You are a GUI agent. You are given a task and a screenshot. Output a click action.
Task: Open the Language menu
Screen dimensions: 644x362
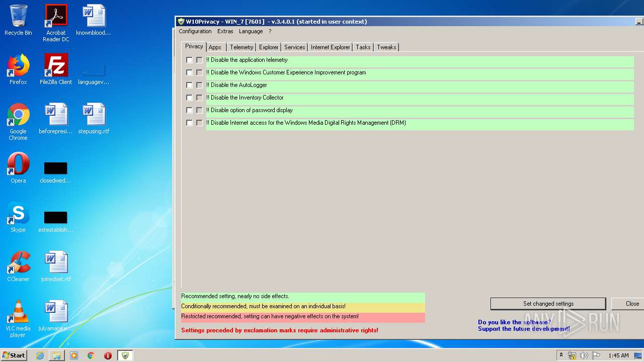(251, 31)
